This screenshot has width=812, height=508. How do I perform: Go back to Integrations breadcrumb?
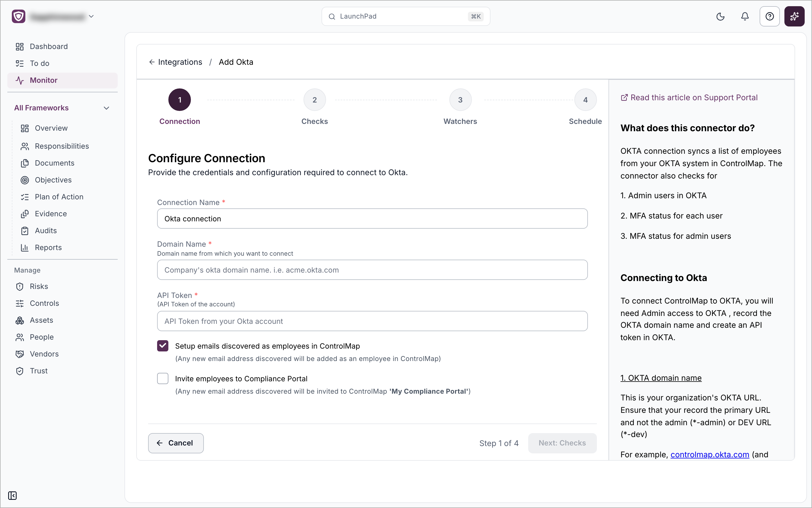pyautogui.click(x=176, y=62)
